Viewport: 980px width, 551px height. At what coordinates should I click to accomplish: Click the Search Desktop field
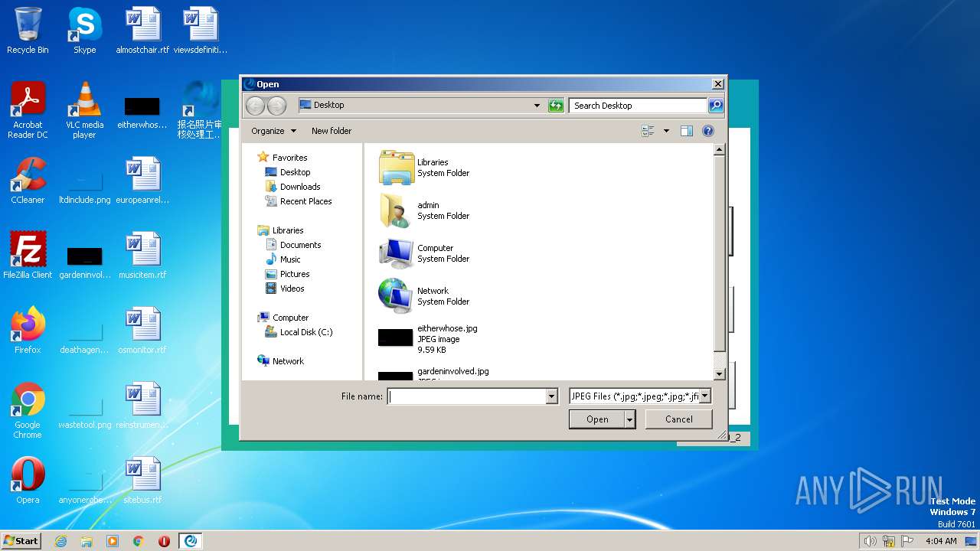pyautogui.click(x=638, y=106)
